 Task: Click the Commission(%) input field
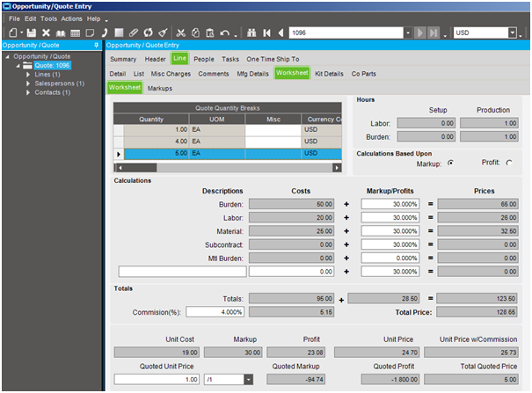(216, 311)
